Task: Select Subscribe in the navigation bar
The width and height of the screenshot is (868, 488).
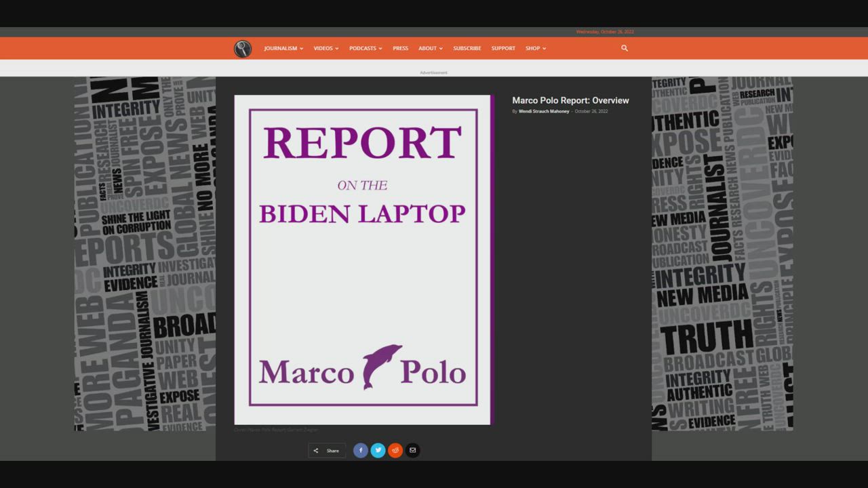Action: tap(467, 48)
